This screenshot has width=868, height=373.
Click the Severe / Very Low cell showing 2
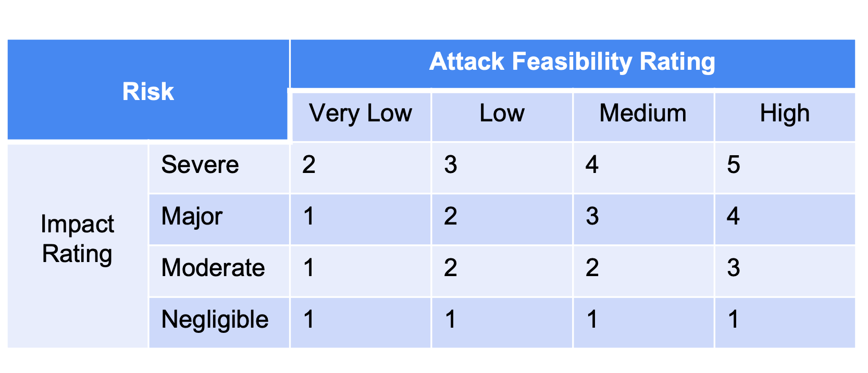[361, 168]
